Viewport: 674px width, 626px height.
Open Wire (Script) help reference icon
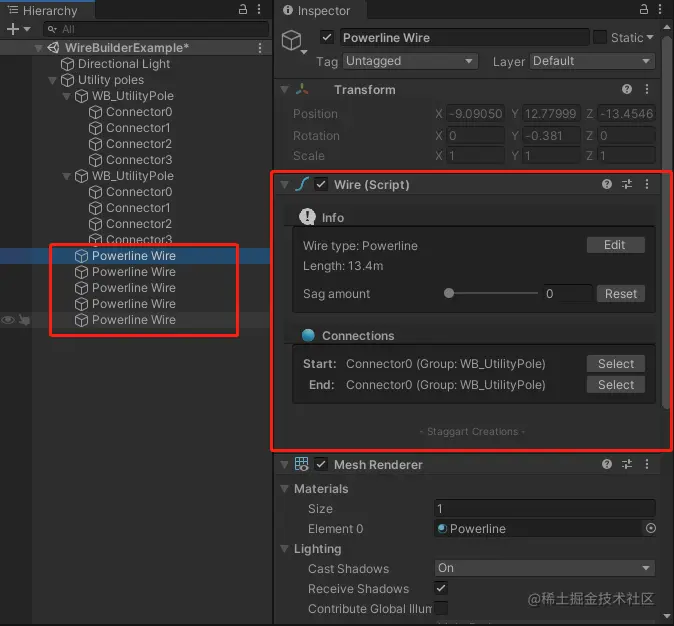[x=607, y=184]
